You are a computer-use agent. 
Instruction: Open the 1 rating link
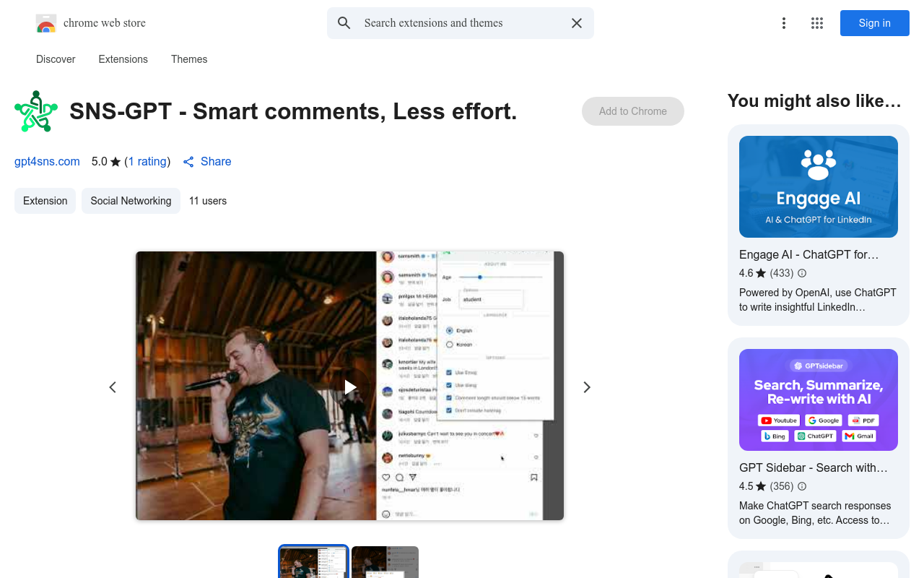pyautogui.click(x=147, y=162)
